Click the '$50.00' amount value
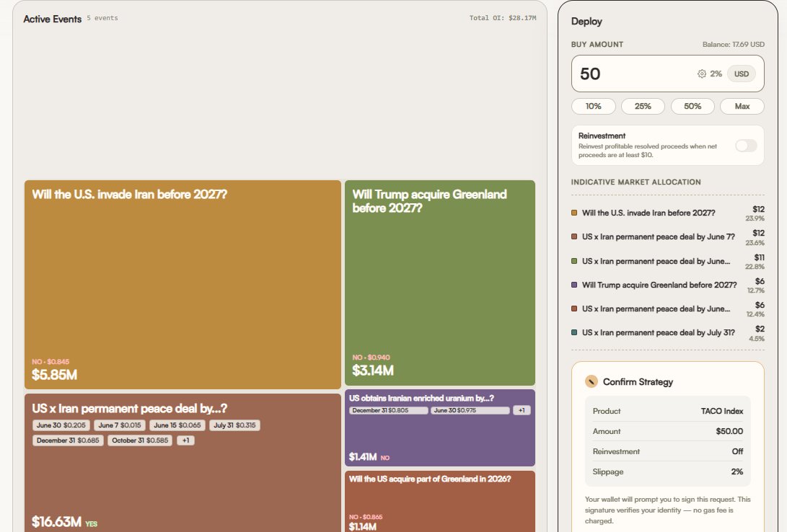This screenshot has height=532, width=787. pos(729,431)
